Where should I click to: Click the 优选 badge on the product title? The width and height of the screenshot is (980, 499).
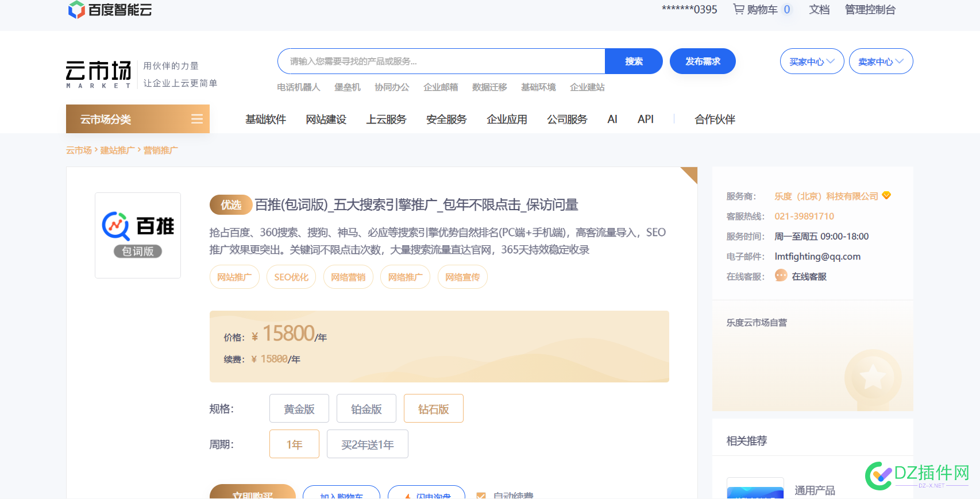[x=231, y=204]
